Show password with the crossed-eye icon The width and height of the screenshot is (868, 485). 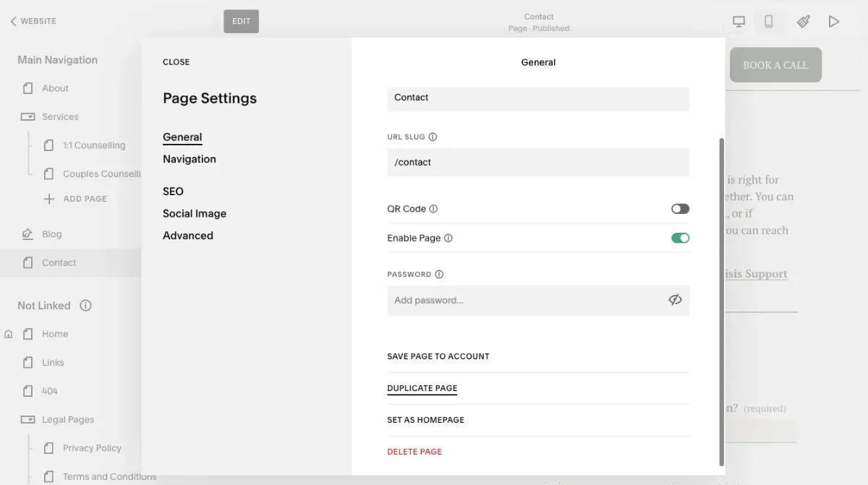(x=675, y=300)
